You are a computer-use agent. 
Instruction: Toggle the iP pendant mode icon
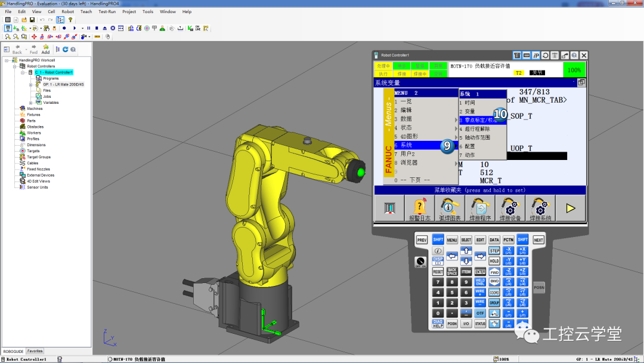coord(536,55)
